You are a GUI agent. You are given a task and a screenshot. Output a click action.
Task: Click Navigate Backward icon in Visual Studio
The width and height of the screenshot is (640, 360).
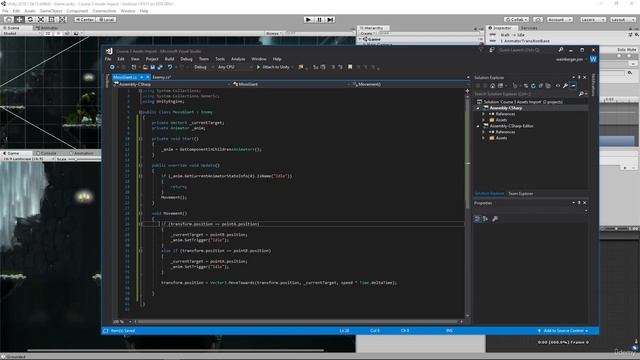(x=112, y=67)
